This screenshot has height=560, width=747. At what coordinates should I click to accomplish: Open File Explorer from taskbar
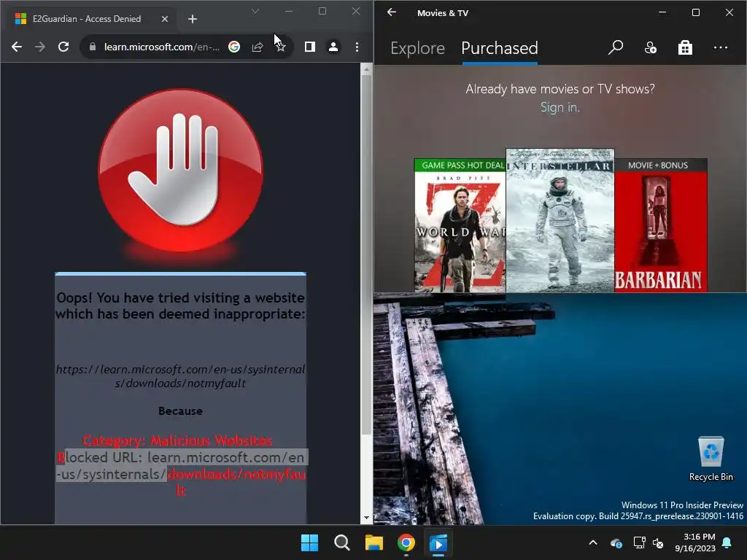pyautogui.click(x=374, y=542)
